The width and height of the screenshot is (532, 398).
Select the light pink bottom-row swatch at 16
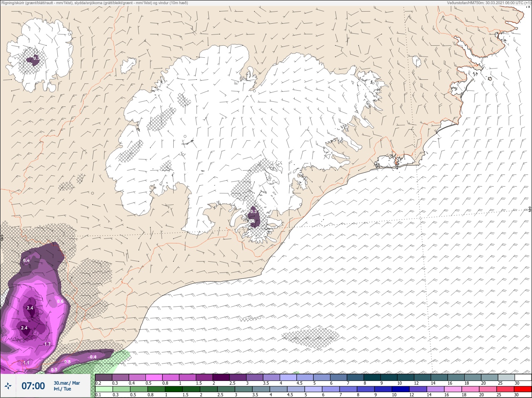pyautogui.click(x=453, y=389)
